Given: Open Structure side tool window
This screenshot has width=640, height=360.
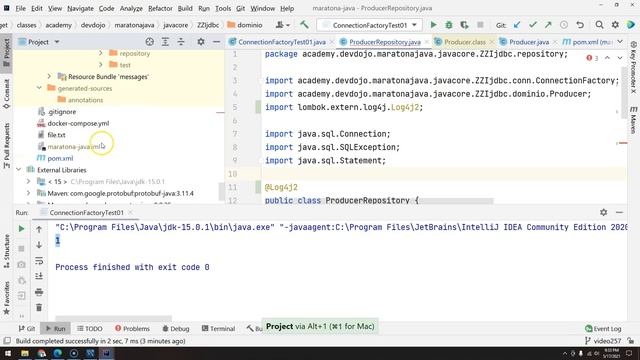Looking at the screenshot, I should 7,251.
